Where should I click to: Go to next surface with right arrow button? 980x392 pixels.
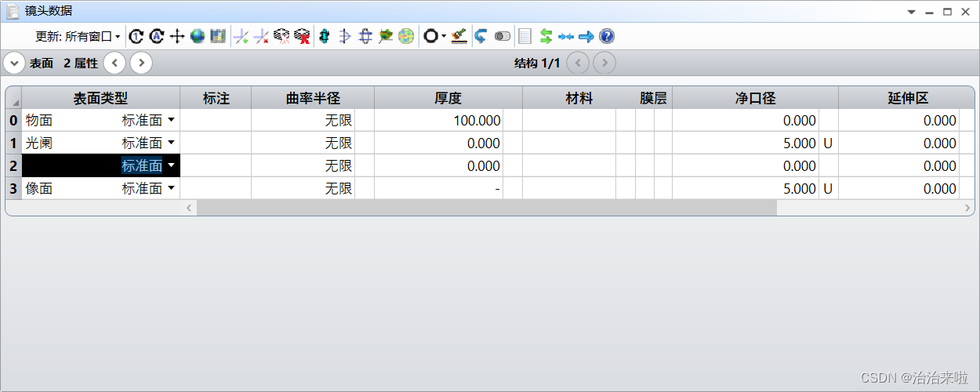point(141,63)
